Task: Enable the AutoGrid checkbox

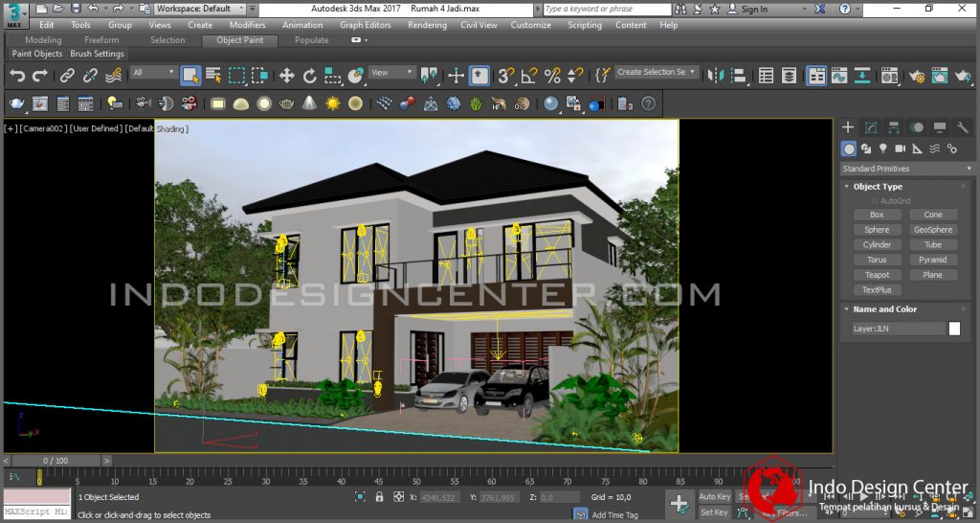Action: (x=875, y=201)
